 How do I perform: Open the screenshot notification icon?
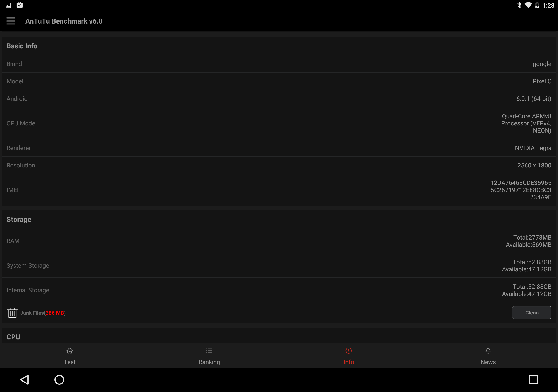8,5
